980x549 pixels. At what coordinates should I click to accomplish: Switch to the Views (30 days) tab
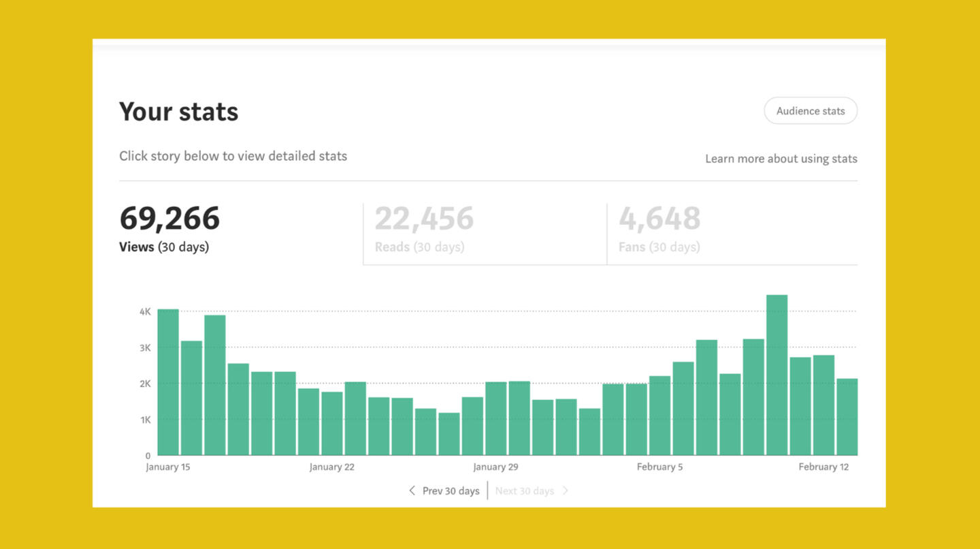tap(164, 247)
